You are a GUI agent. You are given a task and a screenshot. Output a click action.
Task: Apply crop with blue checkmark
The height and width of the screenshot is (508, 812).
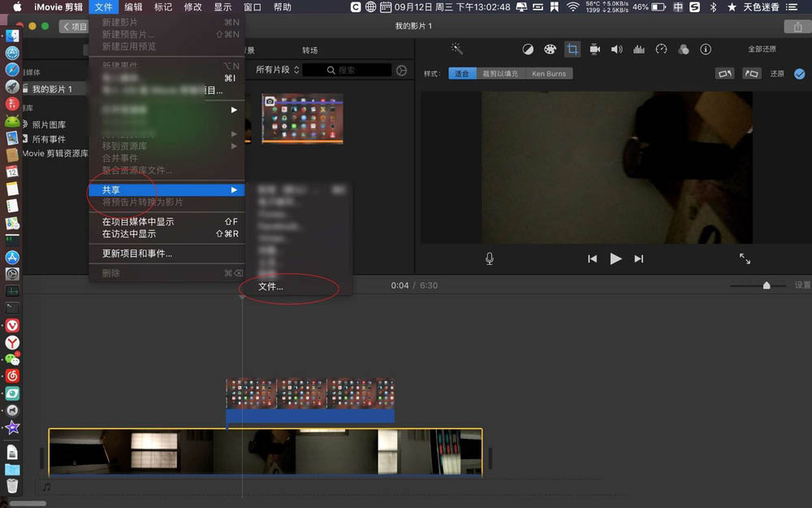coord(800,74)
